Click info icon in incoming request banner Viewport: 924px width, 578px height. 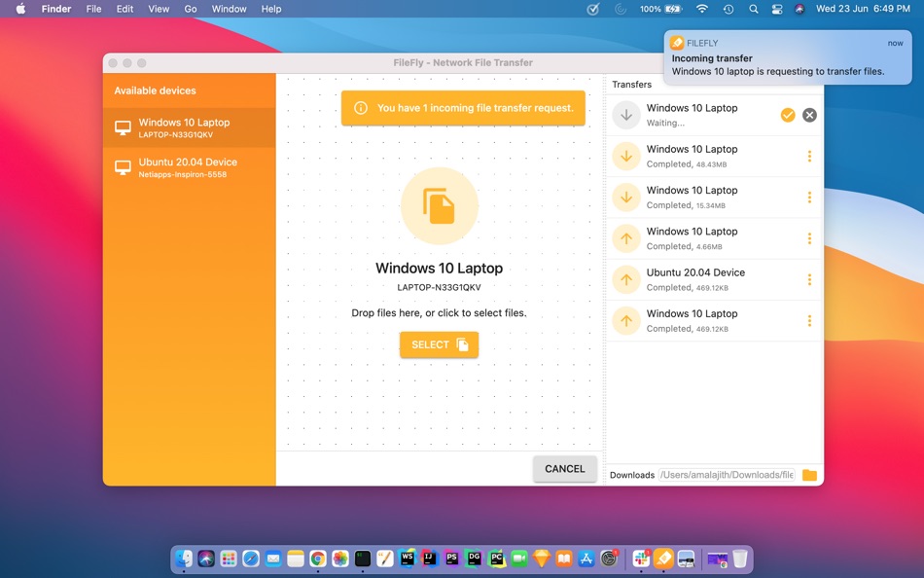point(361,108)
